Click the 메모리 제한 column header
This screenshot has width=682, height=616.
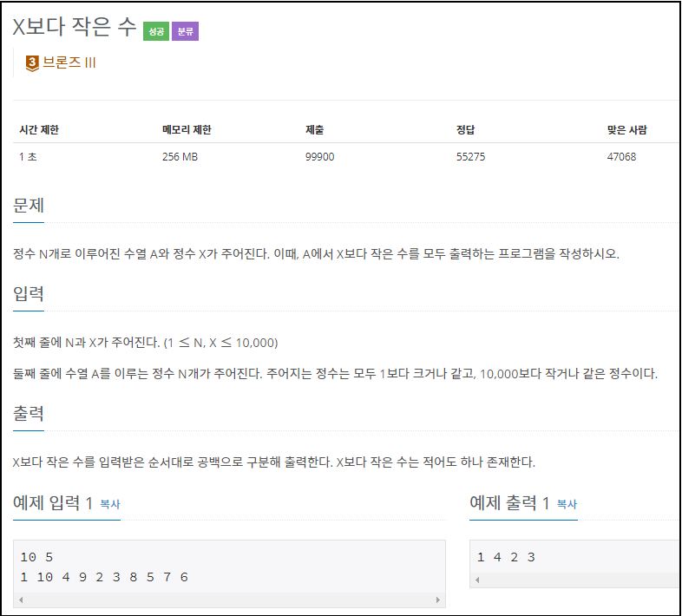tap(187, 129)
